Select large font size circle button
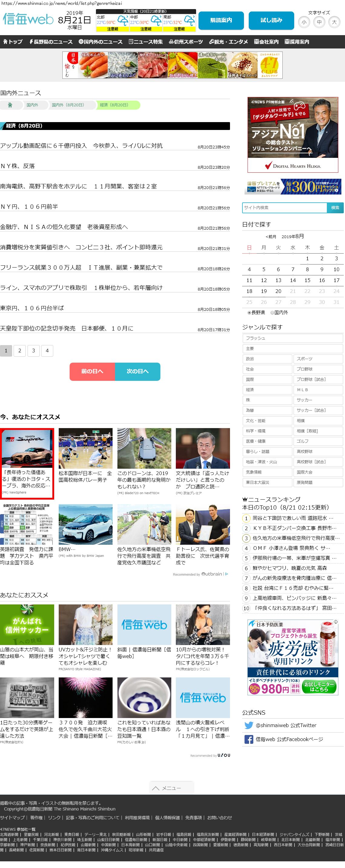Image resolution: width=345 pixels, height=868 pixels. pos(334,22)
